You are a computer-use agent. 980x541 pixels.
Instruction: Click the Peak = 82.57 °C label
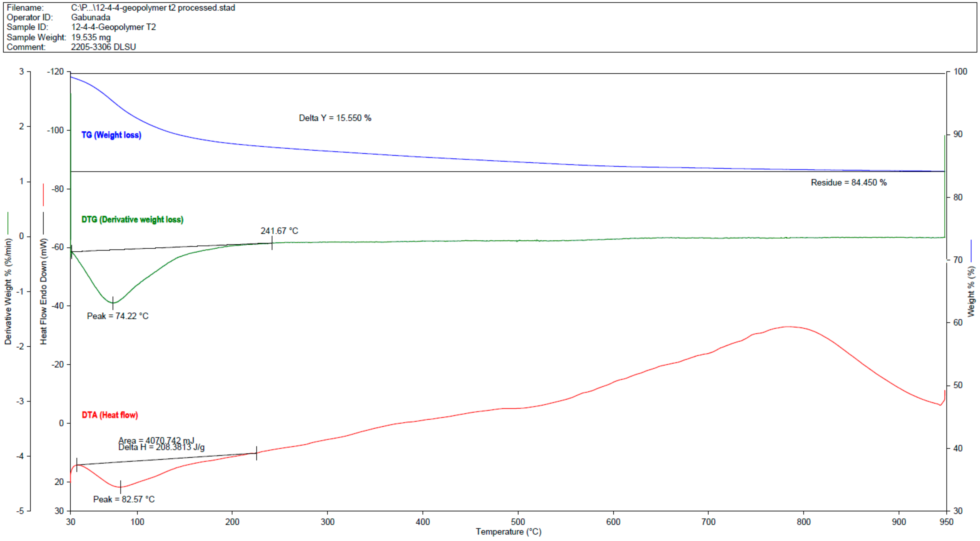124,499
